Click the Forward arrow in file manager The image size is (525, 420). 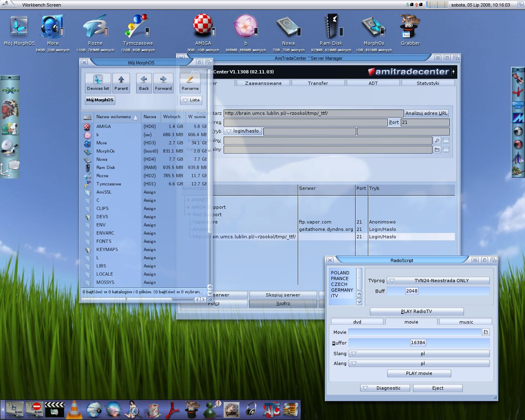point(163,83)
